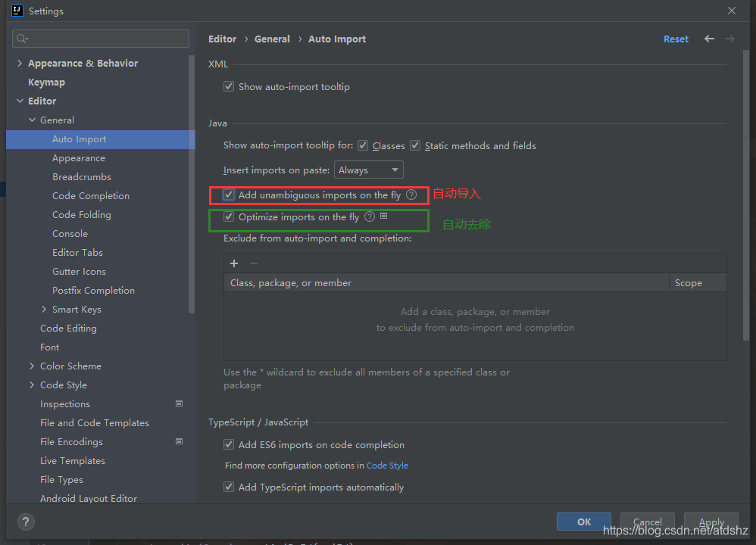This screenshot has height=545, width=756.
Task: Confirm with the OK button
Action: (x=584, y=522)
